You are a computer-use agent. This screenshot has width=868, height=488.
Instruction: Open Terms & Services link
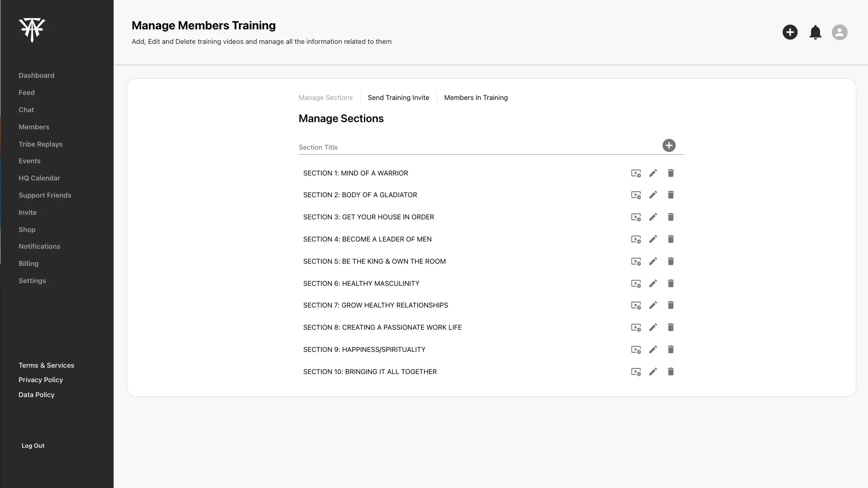46,365
